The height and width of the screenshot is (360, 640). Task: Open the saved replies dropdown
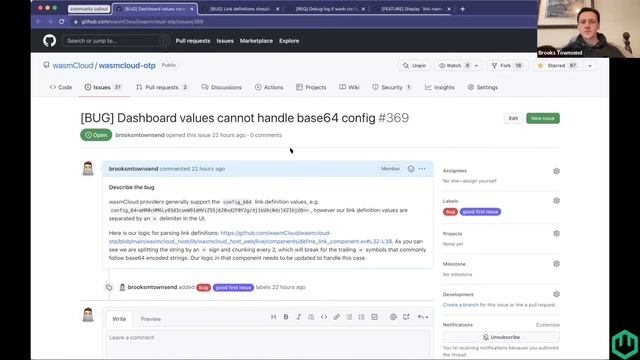(x=422, y=317)
